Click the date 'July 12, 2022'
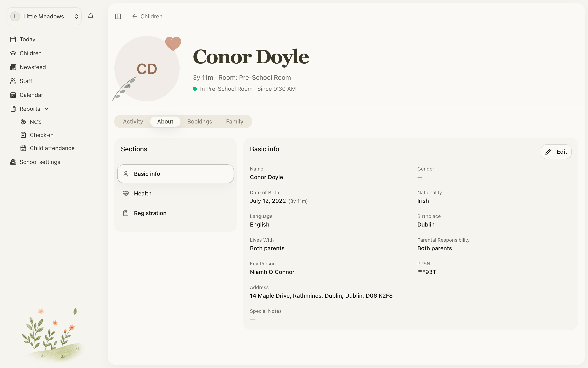Viewport: 588px width, 368px height. coord(268,201)
